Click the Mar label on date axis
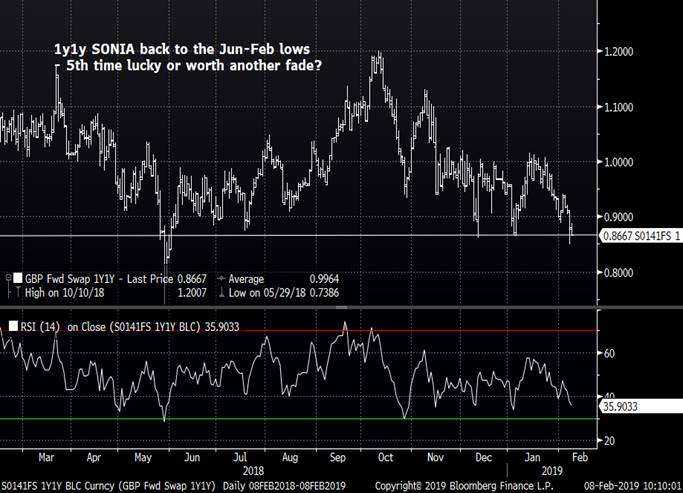Screen dimensions: 683x493 (x=46, y=457)
